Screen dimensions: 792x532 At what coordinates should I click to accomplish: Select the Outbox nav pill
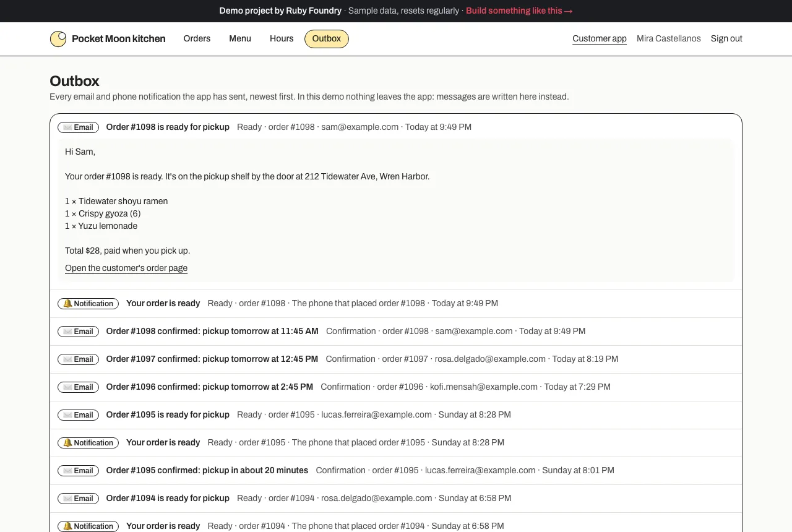pyautogui.click(x=327, y=38)
